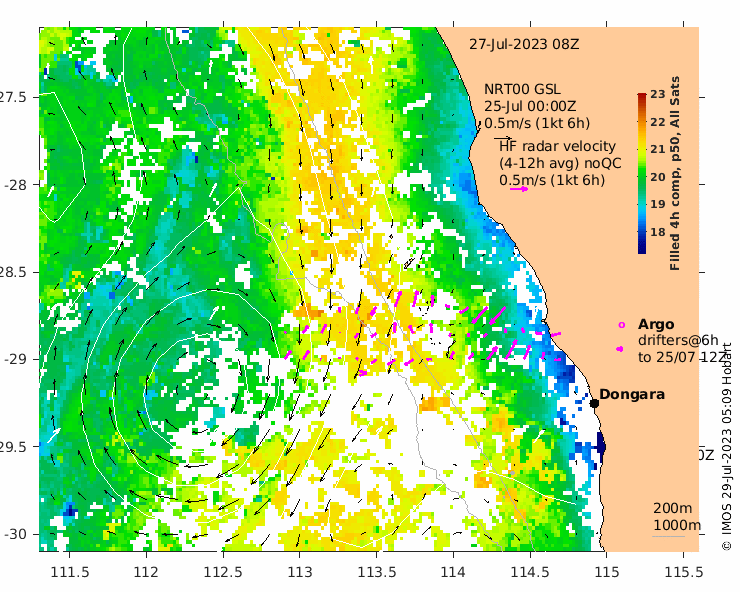This screenshot has width=740, height=592.
Task: Click the date label 27-Jul-2023 08Z
Action: pyautogui.click(x=524, y=44)
